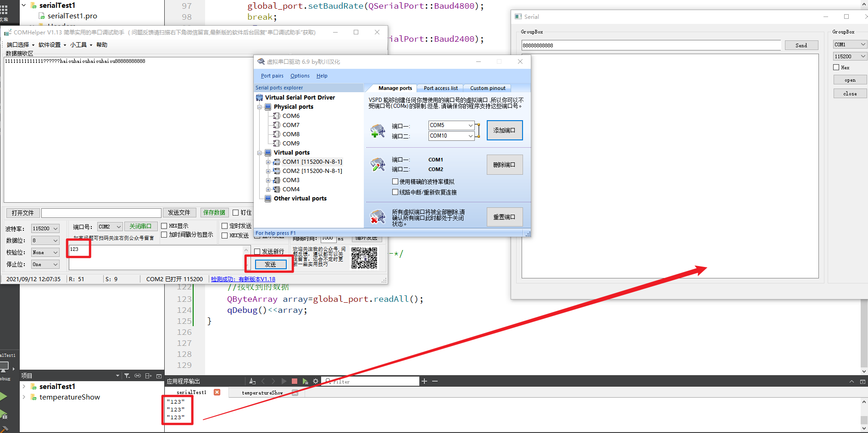Expand COM1 virtual port tree node
This screenshot has height=433, width=868.
click(x=268, y=162)
